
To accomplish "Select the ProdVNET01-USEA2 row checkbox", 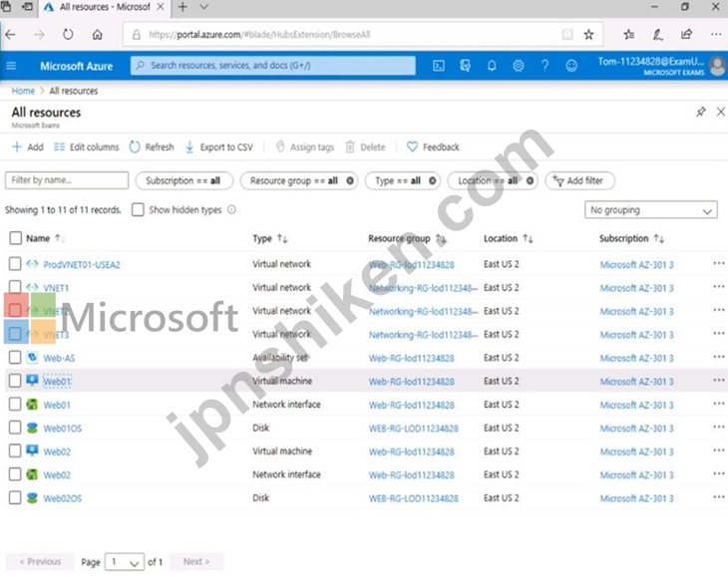I will pyautogui.click(x=15, y=264).
